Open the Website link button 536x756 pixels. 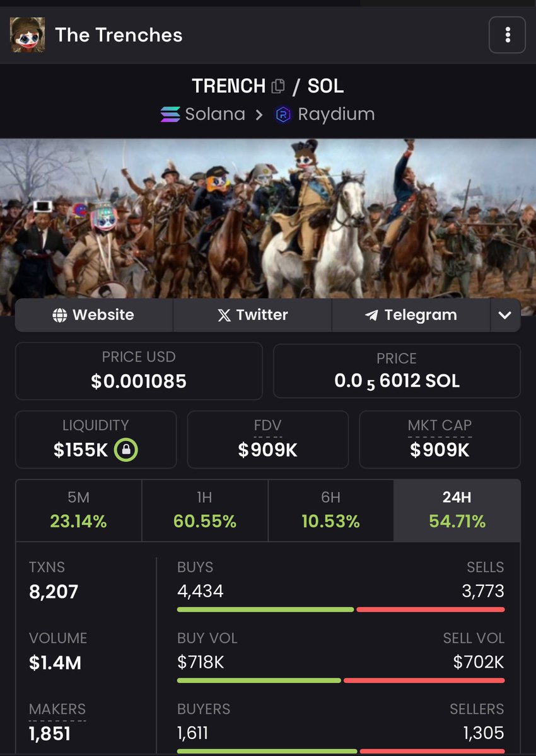94,315
